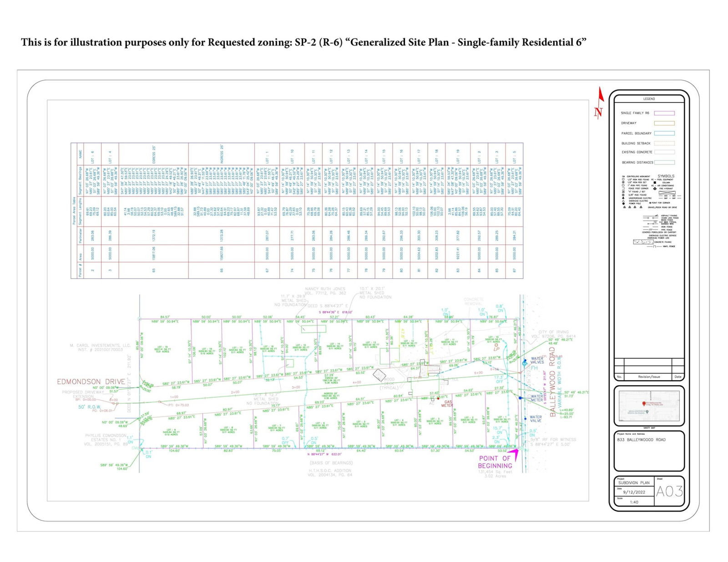Click the LEGEND heading
This screenshot has height=562, width=728.
[649, 99]
